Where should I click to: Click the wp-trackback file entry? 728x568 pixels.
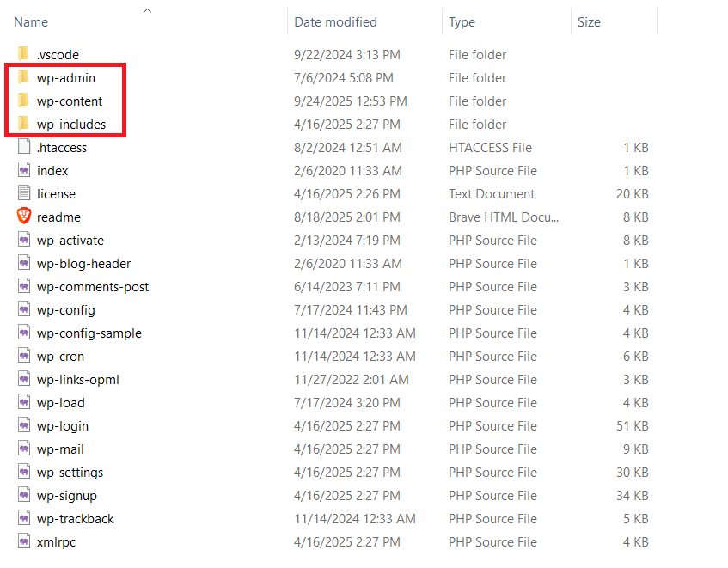[x=75, y=519]
